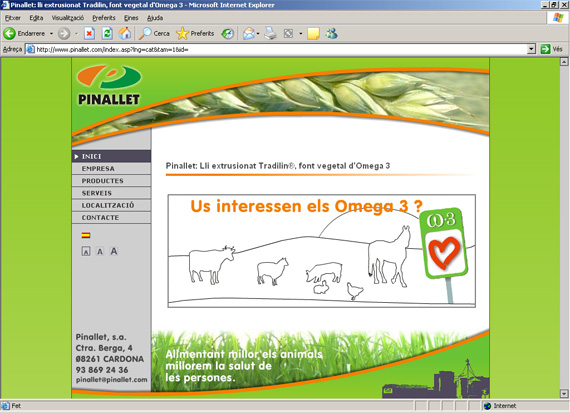Viewport: 570px width, 413px height.
Task: Click the heading 'Pinallet: Lli extrusionat Tradilin'
Action: (x=278, y=166)
